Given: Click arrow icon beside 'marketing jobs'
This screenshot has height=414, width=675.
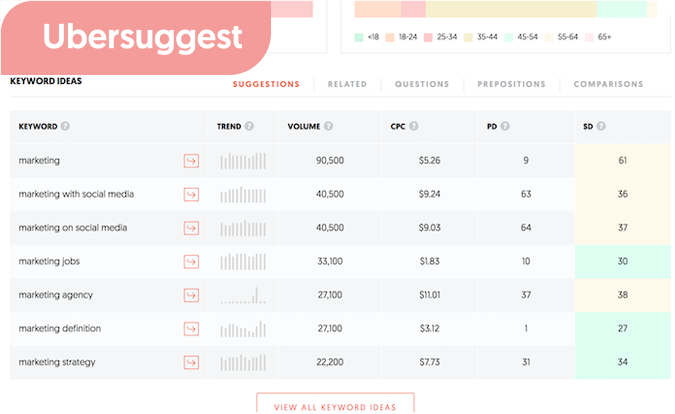Looking at the screenshot, I should 191,262.
